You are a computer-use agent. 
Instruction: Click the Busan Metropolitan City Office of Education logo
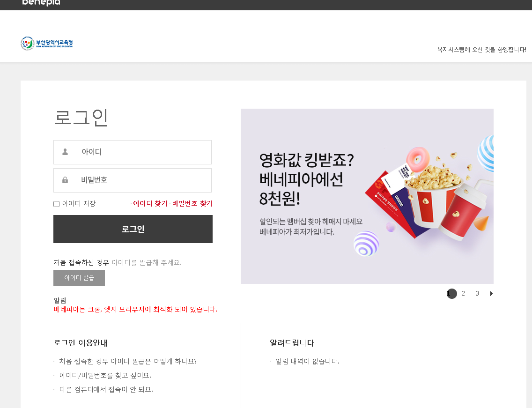coord(47,43)
